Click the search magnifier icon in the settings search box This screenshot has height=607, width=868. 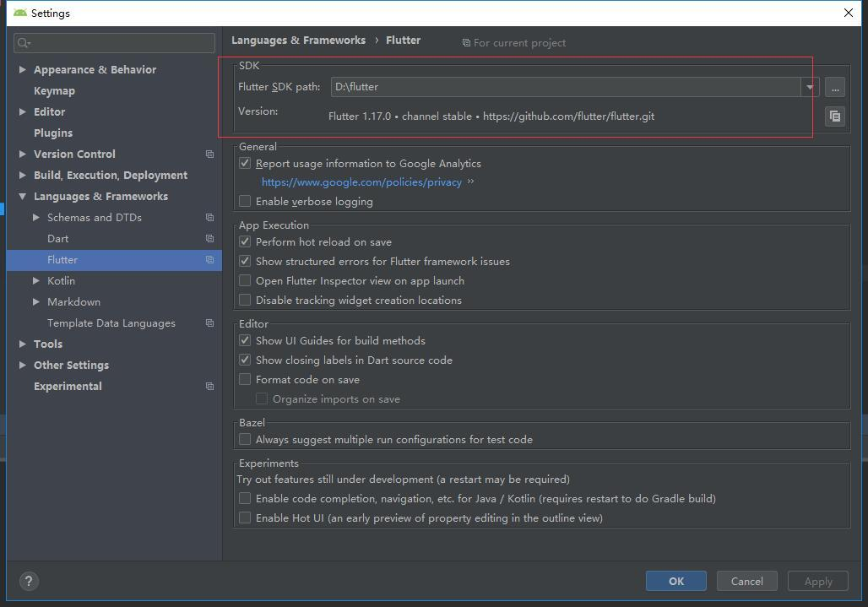tap(24, 42)
